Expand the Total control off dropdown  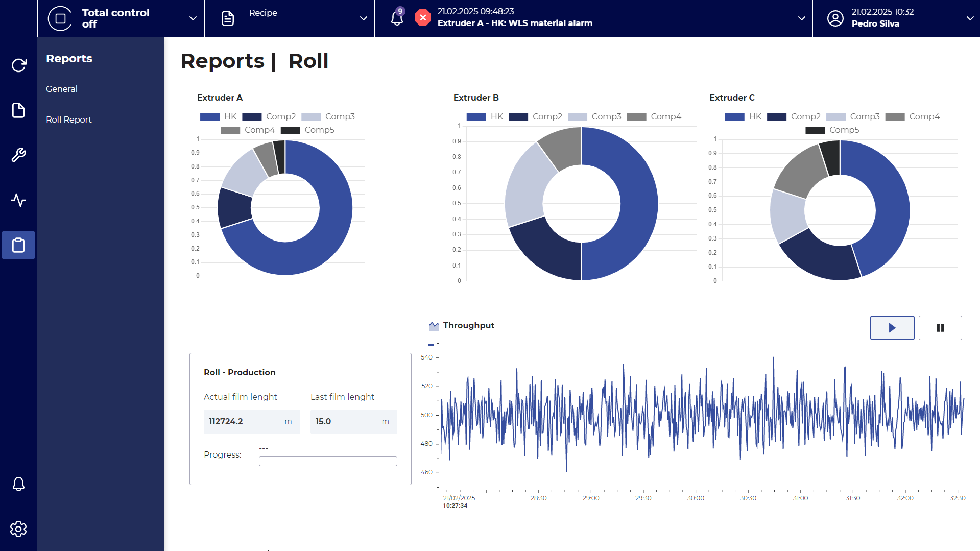point(193,18)
